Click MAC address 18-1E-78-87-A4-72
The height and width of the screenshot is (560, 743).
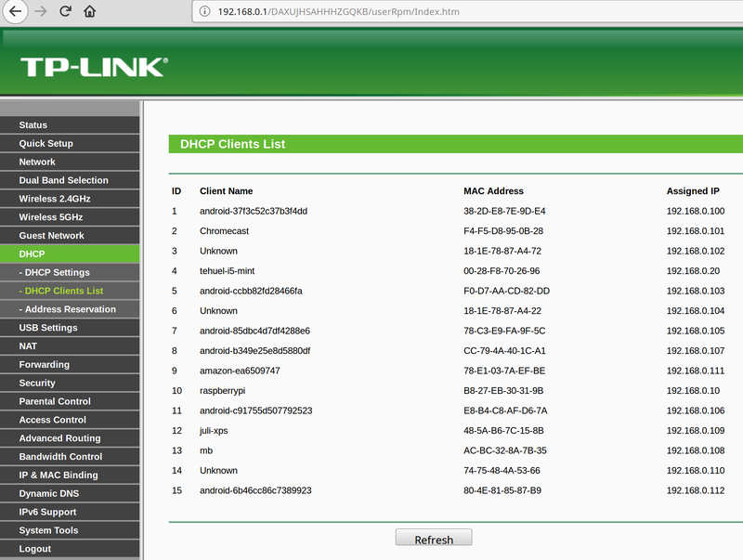click(502, 251)
